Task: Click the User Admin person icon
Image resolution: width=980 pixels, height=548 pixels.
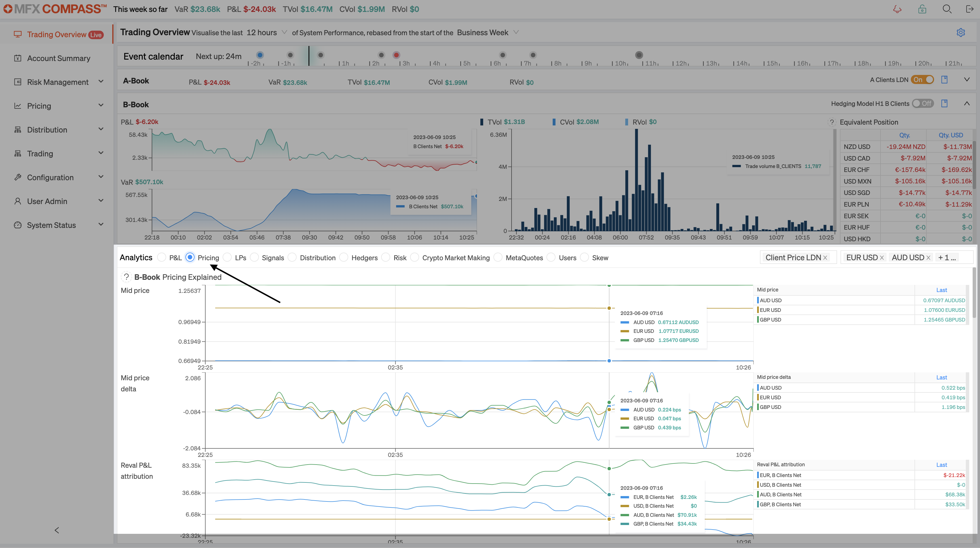Action: (18, 201)
